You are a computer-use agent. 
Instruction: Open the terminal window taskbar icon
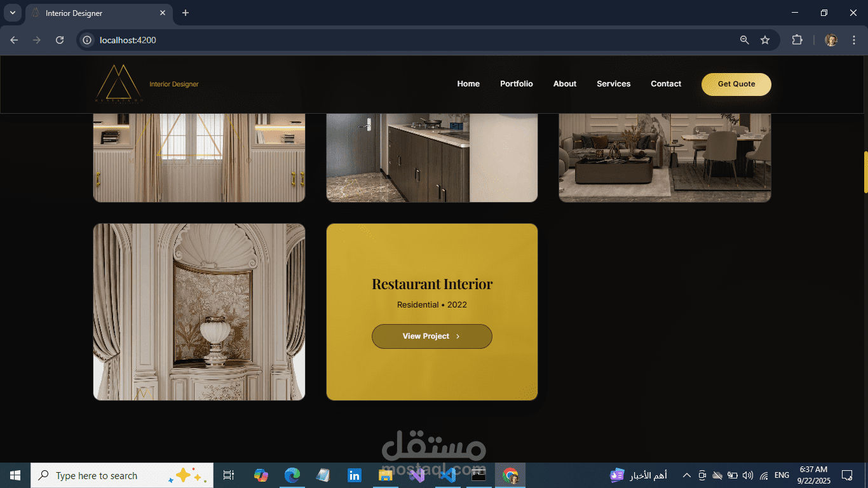click(x=478, y=475)
